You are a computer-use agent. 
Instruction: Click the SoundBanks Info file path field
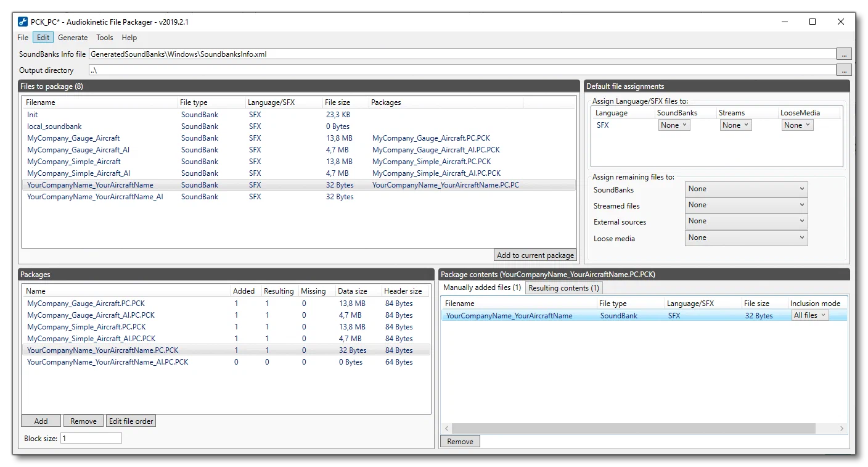462,54
